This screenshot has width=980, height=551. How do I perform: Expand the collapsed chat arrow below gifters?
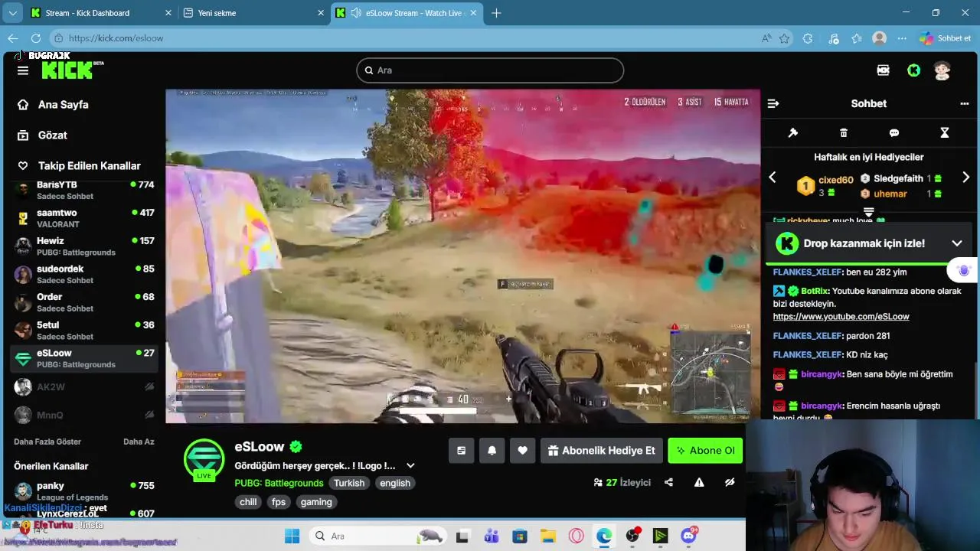(868, 212)
